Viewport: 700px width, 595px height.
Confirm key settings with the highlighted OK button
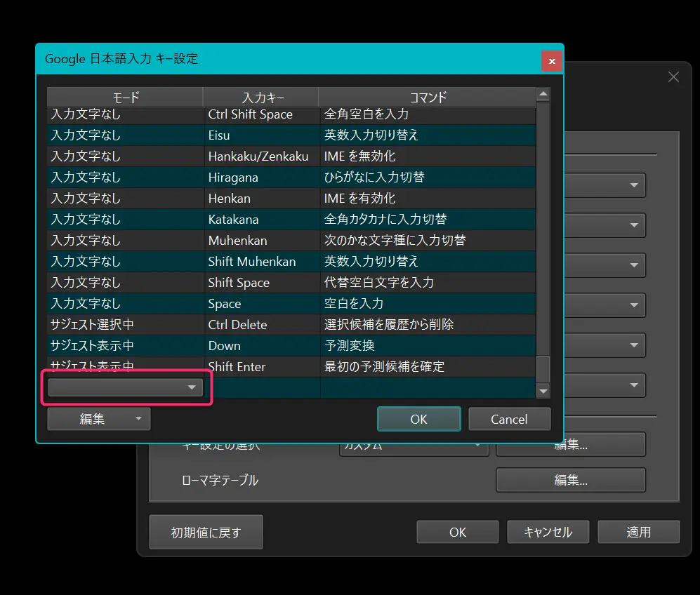tap(418, 419)
